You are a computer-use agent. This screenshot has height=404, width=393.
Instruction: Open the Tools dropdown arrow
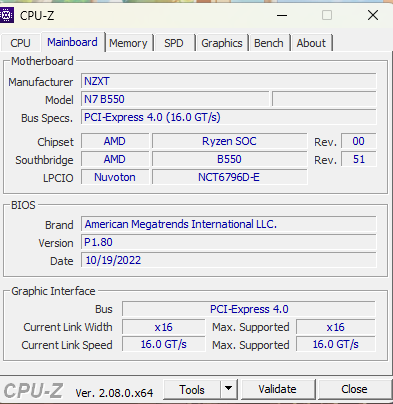(228, 389)
